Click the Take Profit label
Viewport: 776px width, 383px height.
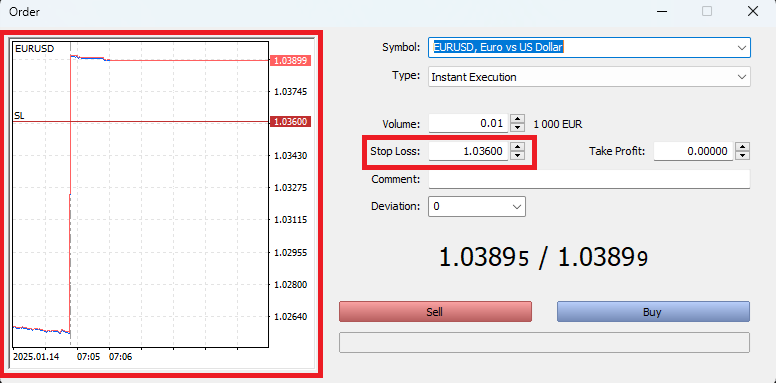point(617,151)
